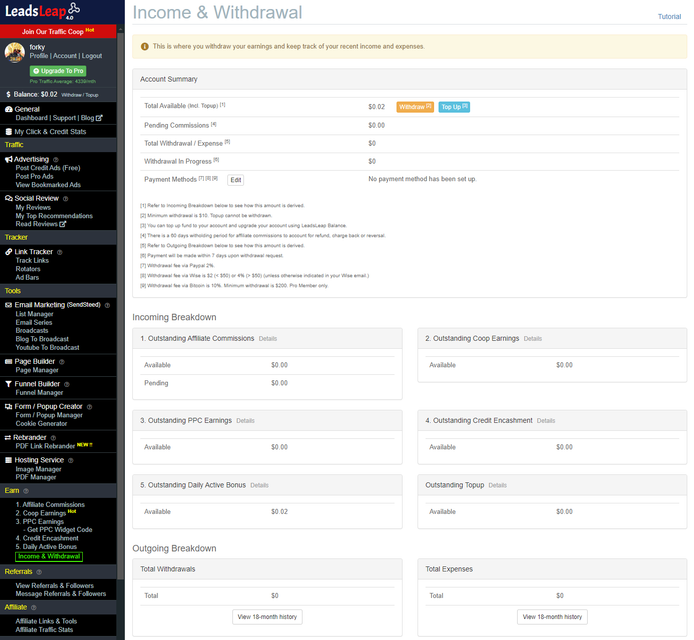This screenshot has height=640, width=694.
Task: View 18-month history under Total Withdrawals
Action: [266, 617]
